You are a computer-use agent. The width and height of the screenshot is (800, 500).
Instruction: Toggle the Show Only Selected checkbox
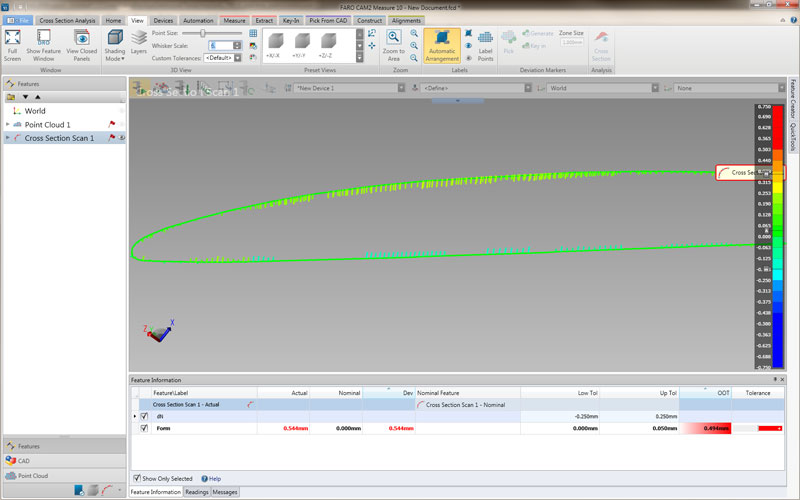(138, 478)
